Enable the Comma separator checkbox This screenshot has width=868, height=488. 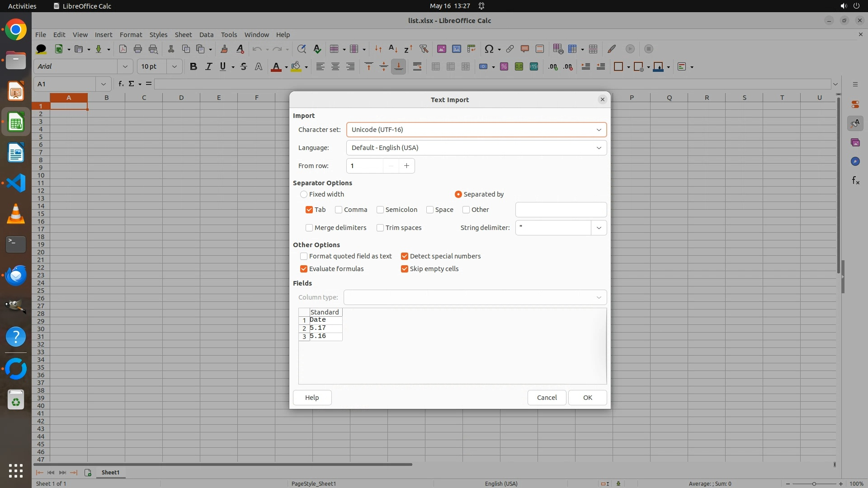coord(339,210)
